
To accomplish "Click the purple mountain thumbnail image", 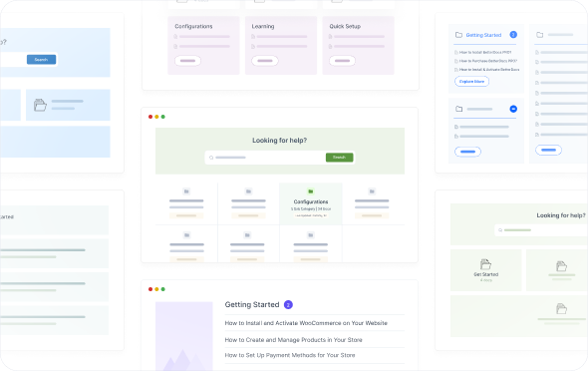I will (x=184, y=336).
